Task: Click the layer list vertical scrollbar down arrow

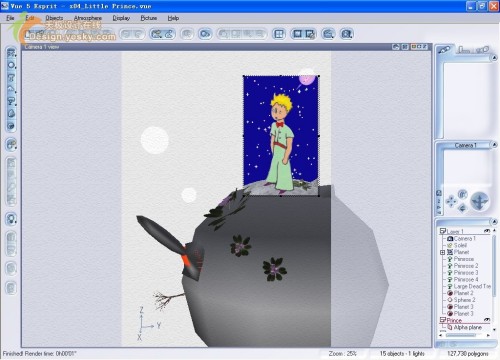Action: tap(494, 329)
